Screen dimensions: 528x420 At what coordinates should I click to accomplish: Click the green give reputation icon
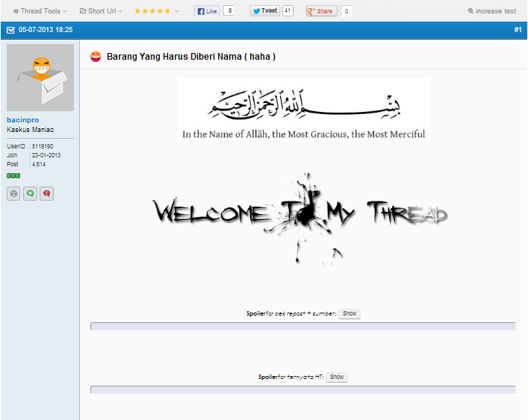[31, 194]
